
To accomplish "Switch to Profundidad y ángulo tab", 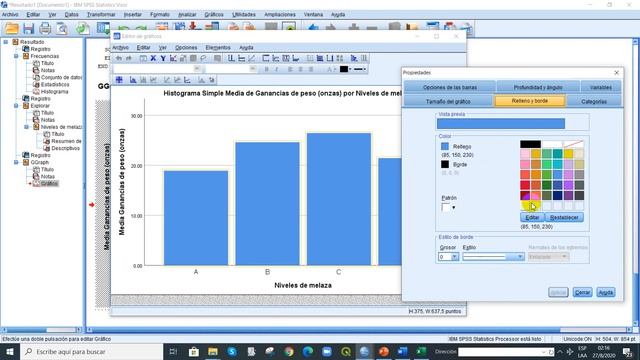I will coord(538,87).
